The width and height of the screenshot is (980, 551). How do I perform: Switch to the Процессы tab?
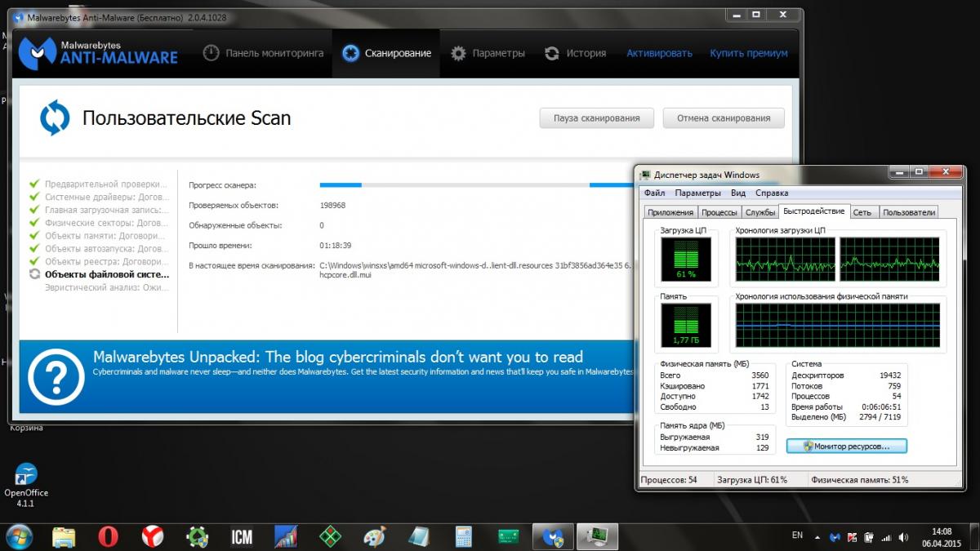coord(719,212)
